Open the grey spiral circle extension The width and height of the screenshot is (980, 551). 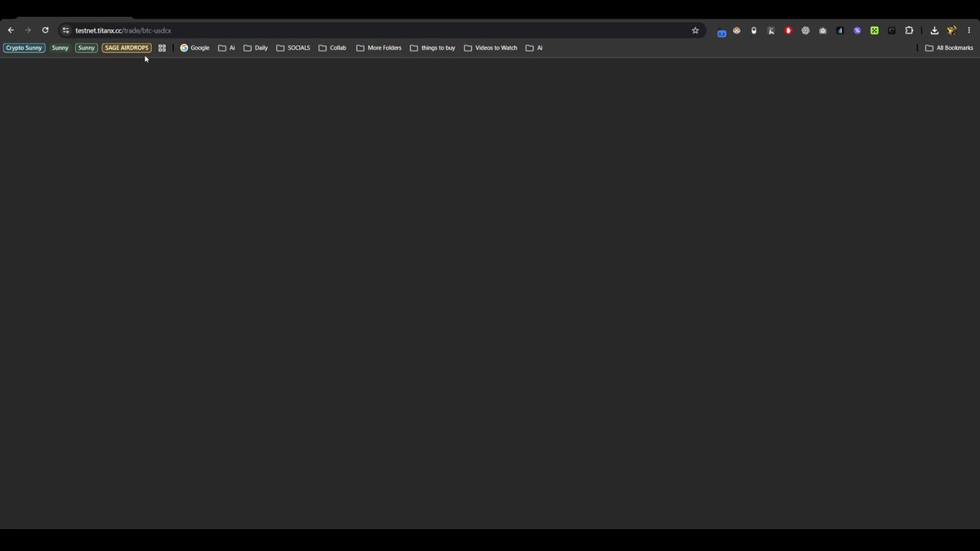805,30
